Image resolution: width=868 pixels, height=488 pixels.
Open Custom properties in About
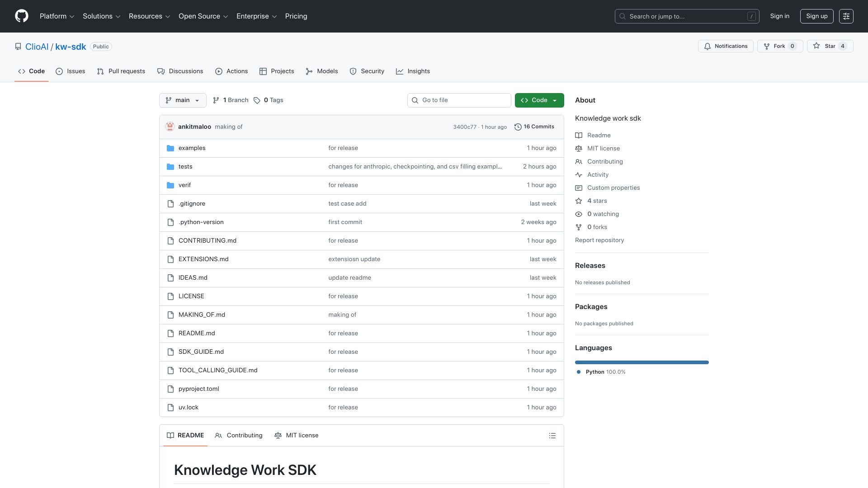coord(613,188)
